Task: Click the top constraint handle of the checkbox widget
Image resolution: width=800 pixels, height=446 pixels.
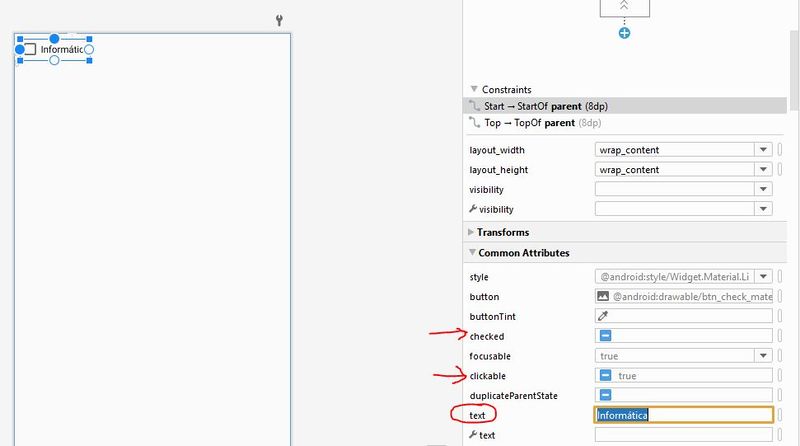Action: pyautogui.click(x=54, y=39)
